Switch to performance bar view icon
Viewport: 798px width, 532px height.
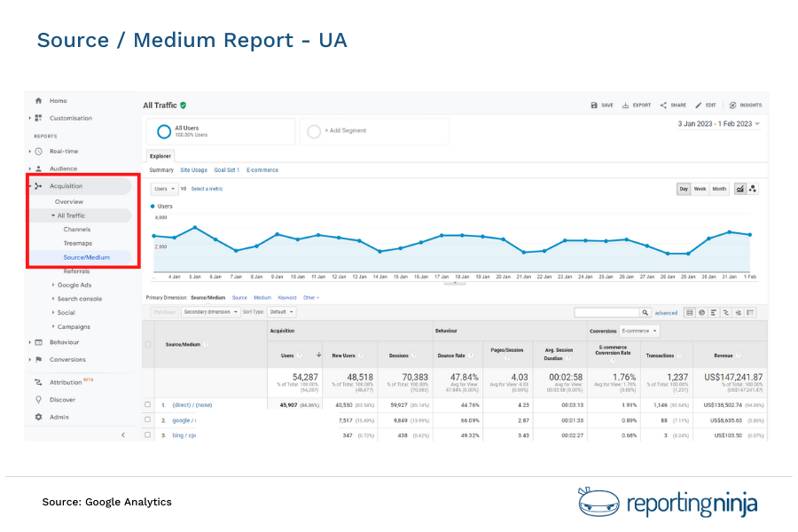[x=714, y=313]
